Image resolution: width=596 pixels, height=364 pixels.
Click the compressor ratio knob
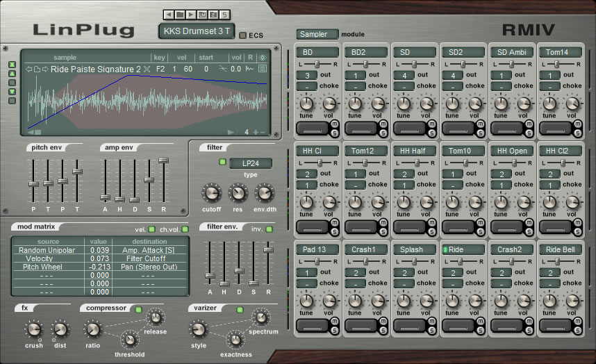93,330
